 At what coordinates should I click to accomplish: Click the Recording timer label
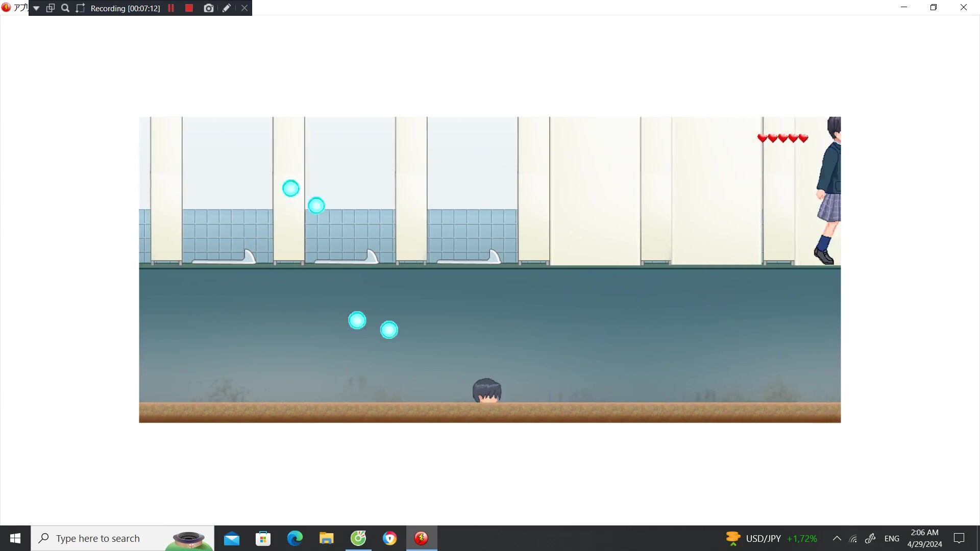pyautogui.click(x=125, y=8)
